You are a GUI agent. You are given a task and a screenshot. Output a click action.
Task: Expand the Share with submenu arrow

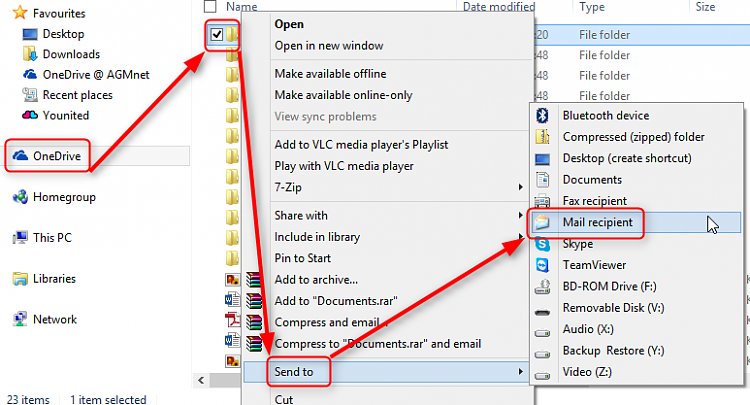tap(520, 215)
